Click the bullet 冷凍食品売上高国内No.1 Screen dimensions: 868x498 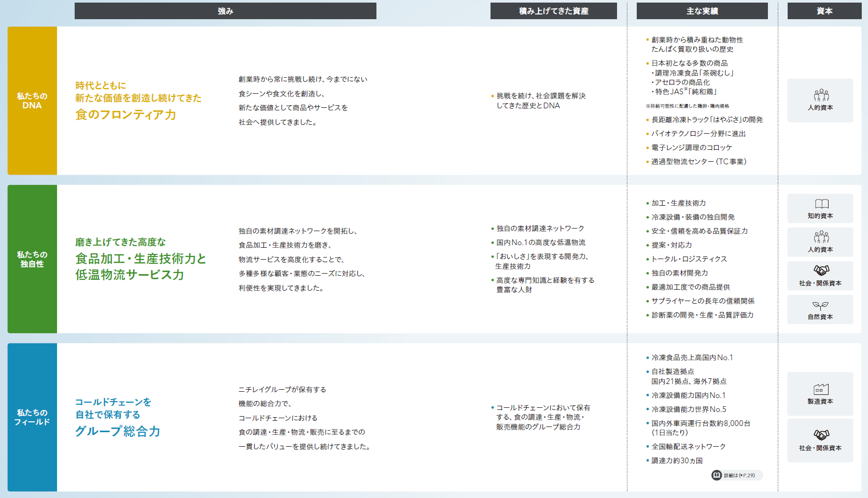689,358
